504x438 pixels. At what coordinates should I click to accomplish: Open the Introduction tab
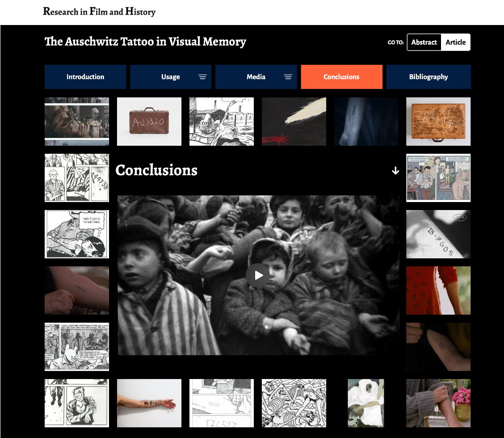[x=85, y=77]
